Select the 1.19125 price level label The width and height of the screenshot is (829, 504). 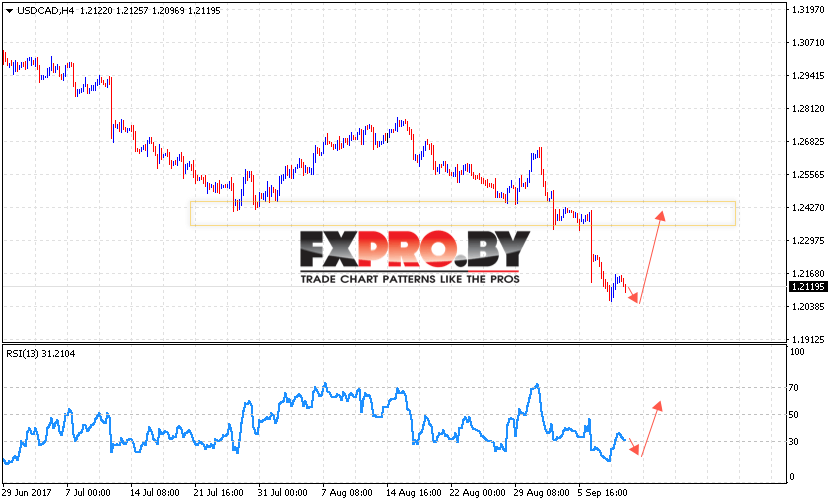point(808,339)
